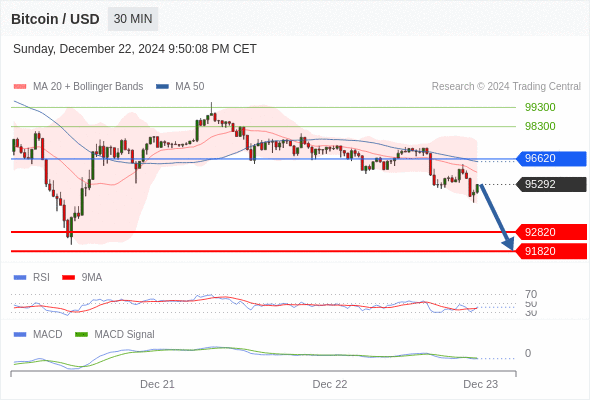Click the green MACD Signal legend swatch
Screen dimensions: 590x400
coord(81,334)
